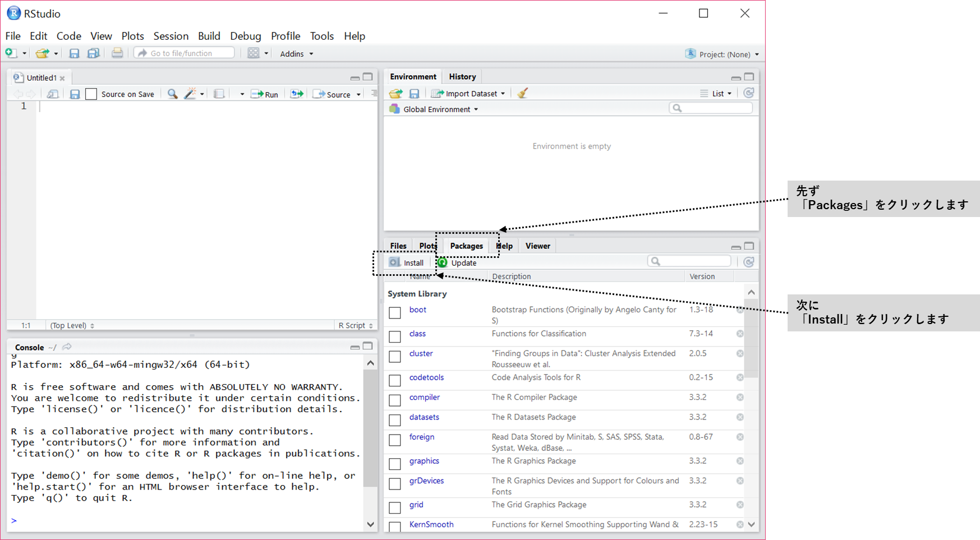Check the boot package checkbox

click(x=395, y=312)
